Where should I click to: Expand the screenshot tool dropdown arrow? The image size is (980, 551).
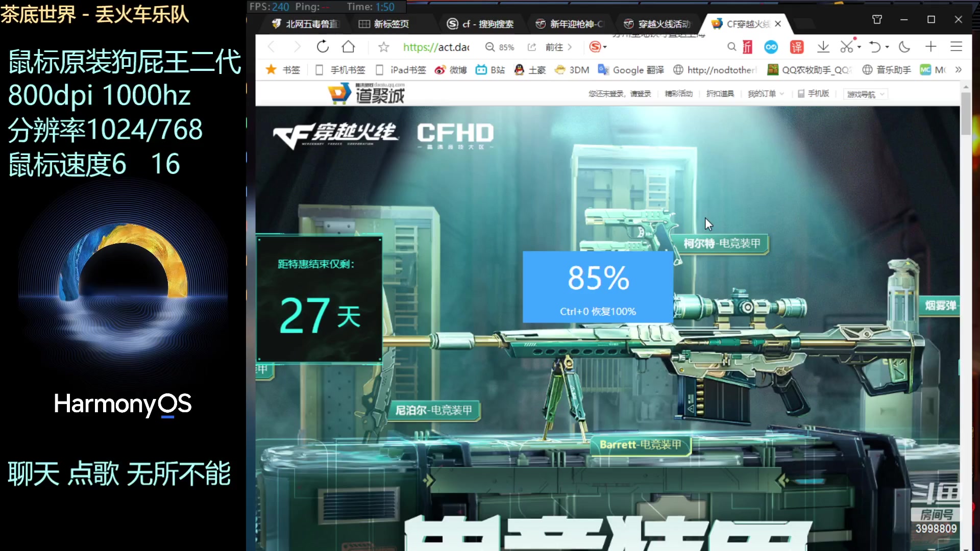[860, 47]
